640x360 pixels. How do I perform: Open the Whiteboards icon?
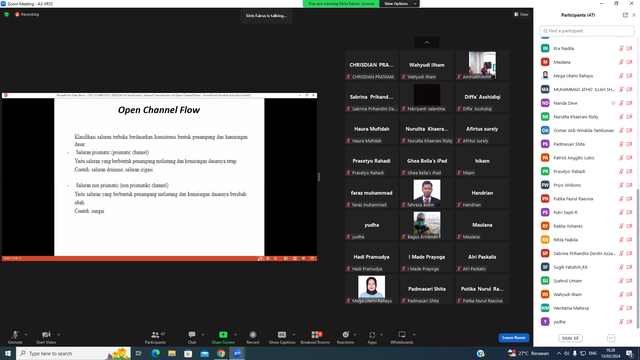402,335
